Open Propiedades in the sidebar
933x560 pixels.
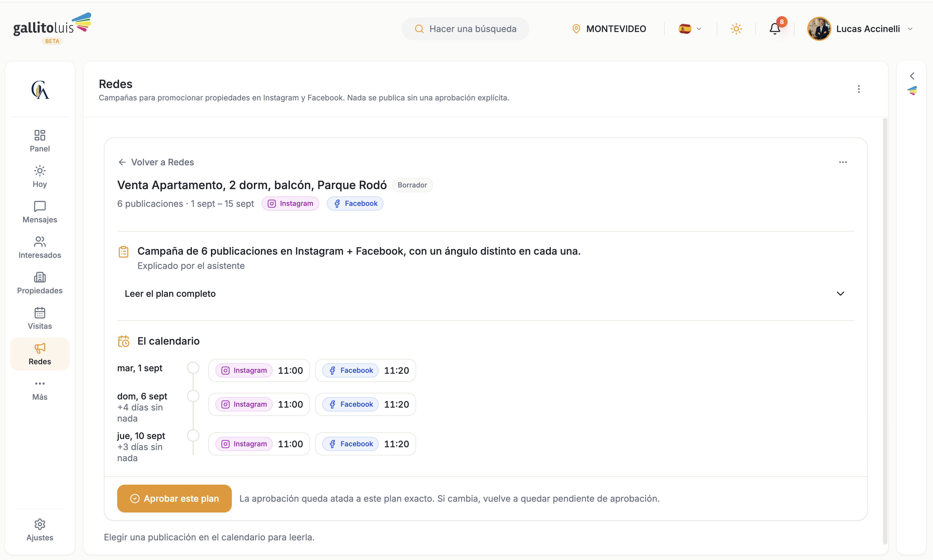pyautogui.click(x=40, y=283)
